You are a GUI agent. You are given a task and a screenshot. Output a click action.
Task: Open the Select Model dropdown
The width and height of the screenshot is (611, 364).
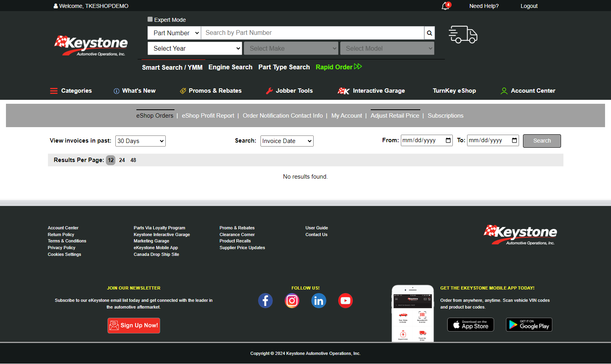coord(387,48)
